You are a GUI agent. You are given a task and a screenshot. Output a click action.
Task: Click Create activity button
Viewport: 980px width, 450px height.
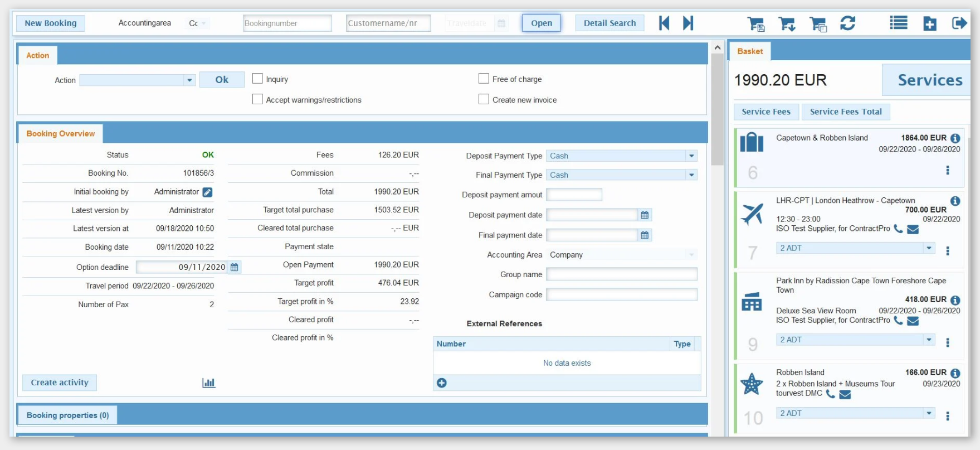pyautogui.click(x=60, y=383)
